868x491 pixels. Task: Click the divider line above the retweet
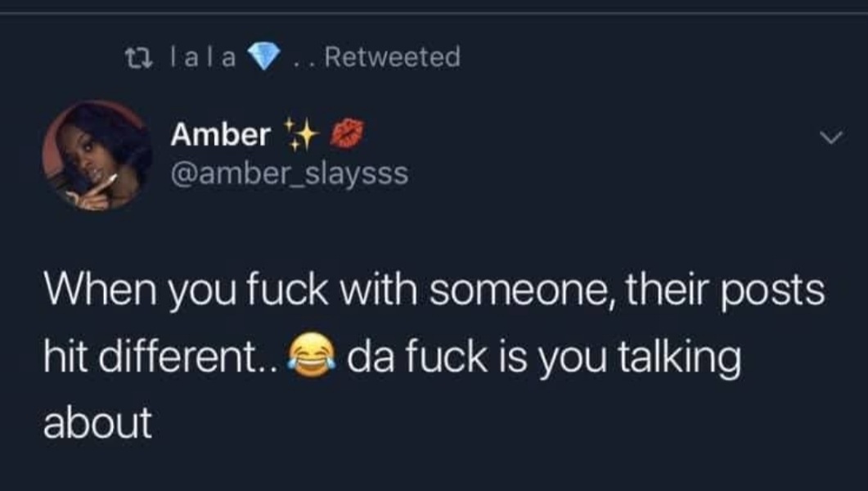(x=434, y=13)
